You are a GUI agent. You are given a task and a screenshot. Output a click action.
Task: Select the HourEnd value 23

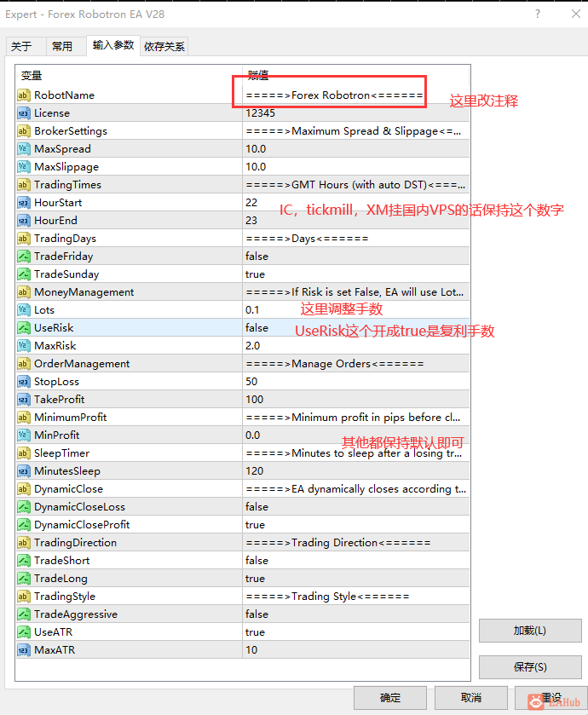coord(251,221)
